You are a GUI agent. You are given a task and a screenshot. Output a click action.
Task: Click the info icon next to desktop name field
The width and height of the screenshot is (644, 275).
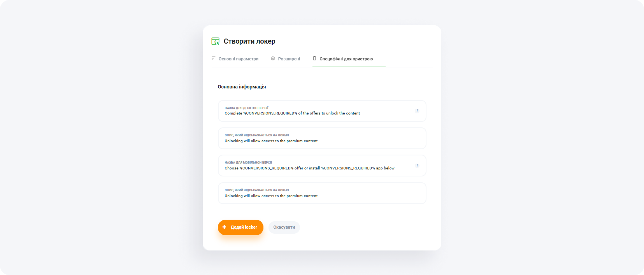point(417,111)
